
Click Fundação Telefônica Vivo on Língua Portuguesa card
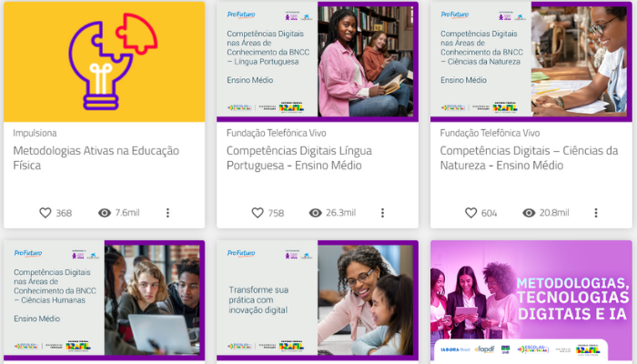(x=277, y=133)
